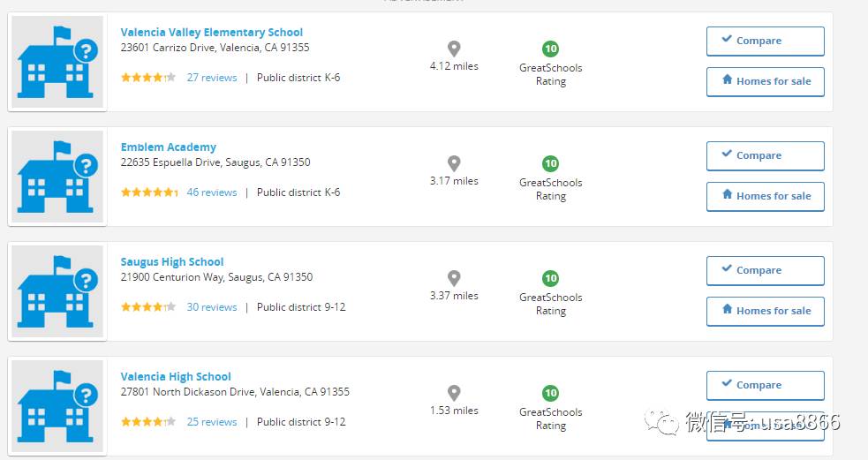The height and width of the screenshot is (460, 868).
Task: Toggle Compare for Valencia Valley Elementary School
Action: (765, 41)
